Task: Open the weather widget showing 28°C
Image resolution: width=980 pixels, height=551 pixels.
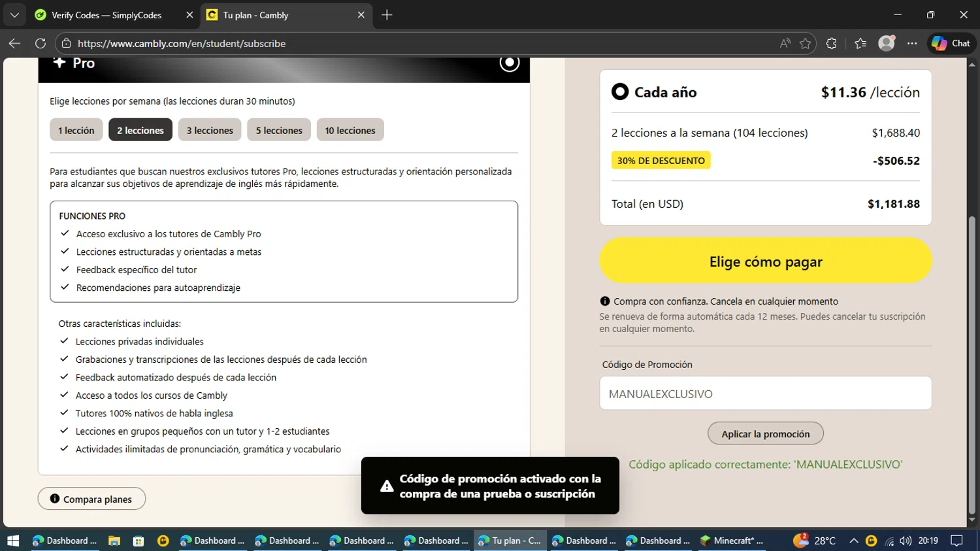Action: click(814, 541)
